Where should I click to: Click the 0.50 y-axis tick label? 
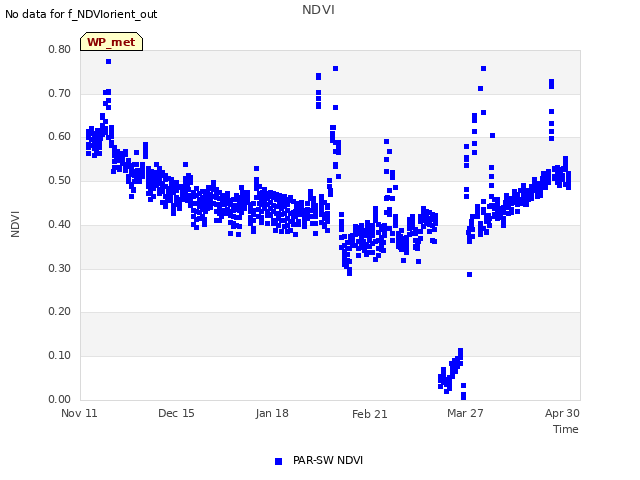pyautogui.click(x=60, y=180)
